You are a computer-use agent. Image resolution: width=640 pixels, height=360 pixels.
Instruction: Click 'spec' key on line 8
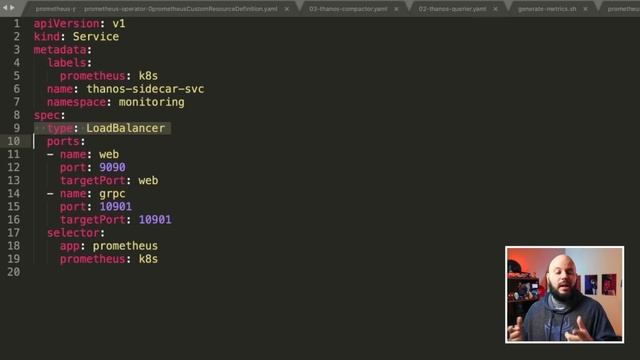tap(47, 115)
